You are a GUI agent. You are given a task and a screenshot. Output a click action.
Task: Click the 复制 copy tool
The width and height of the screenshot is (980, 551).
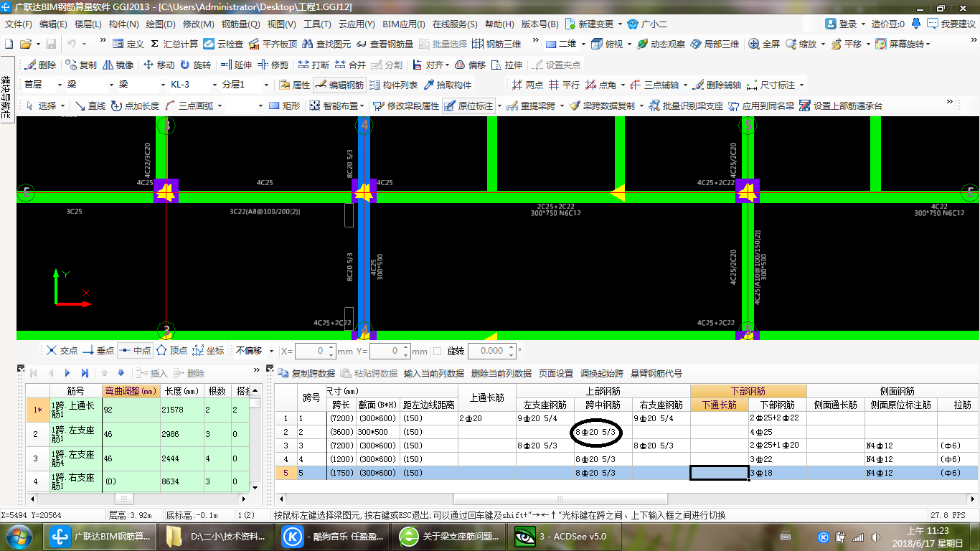tap(80, 65)
